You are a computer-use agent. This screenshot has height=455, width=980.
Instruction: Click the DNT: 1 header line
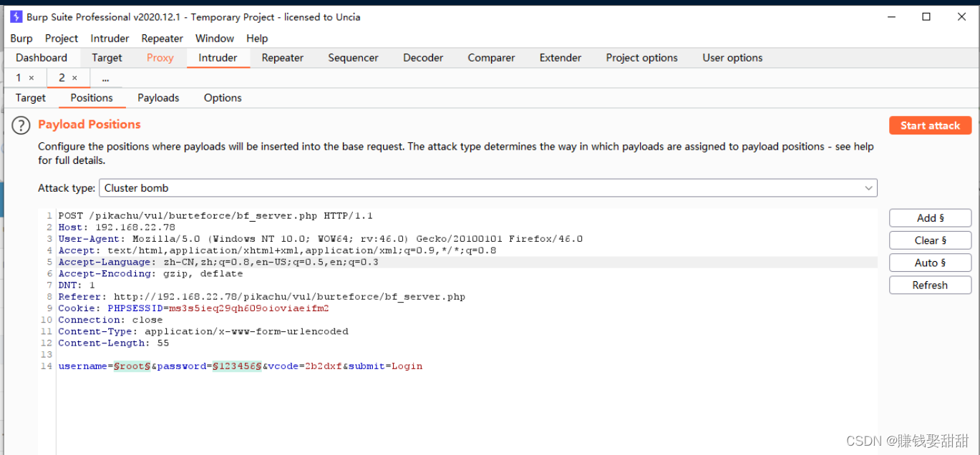77,285
